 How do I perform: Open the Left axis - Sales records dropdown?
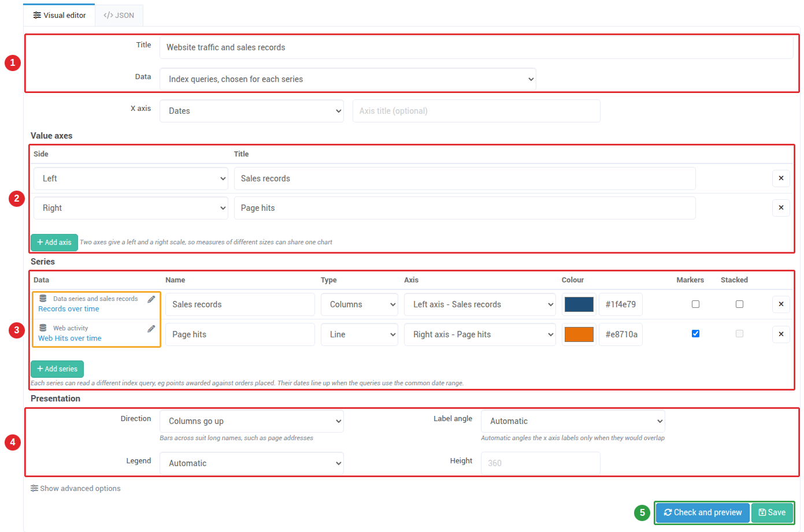(480, 304)
